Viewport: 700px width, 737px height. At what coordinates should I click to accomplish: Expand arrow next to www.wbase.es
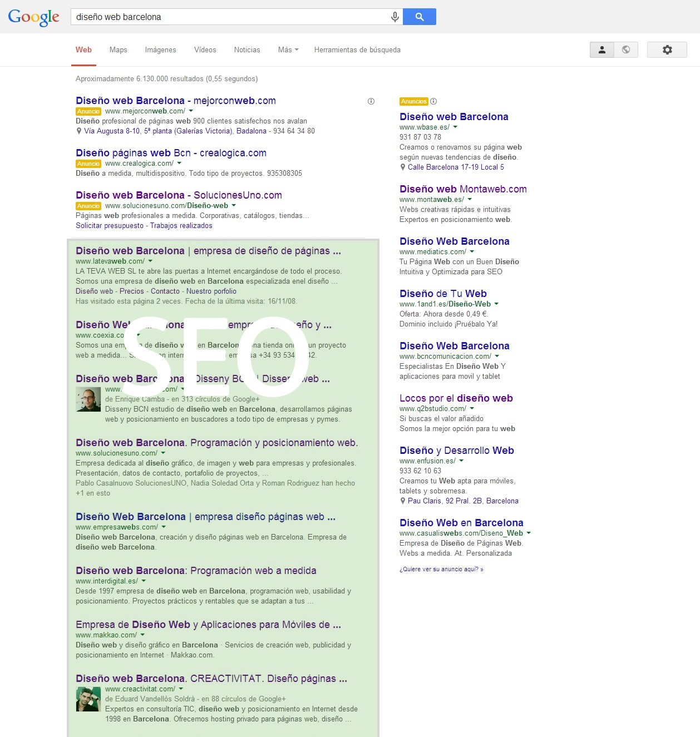coord(455,127)
